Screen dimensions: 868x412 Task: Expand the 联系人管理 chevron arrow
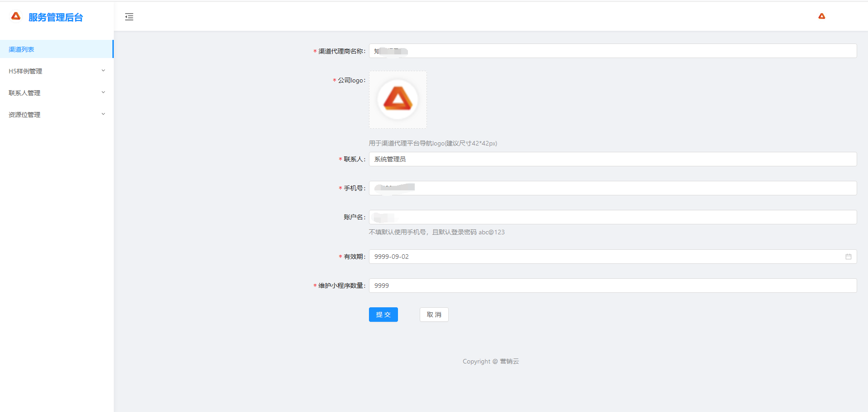(103, 92)
